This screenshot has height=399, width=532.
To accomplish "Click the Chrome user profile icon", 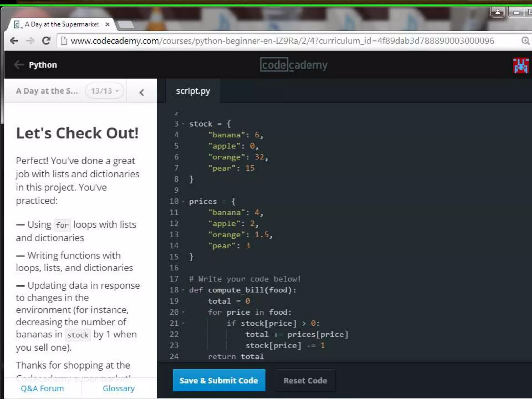I will pos(497,12).
